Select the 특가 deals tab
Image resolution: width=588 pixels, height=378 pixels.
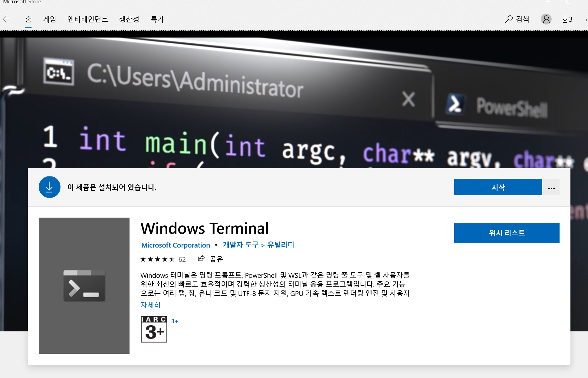157,19
